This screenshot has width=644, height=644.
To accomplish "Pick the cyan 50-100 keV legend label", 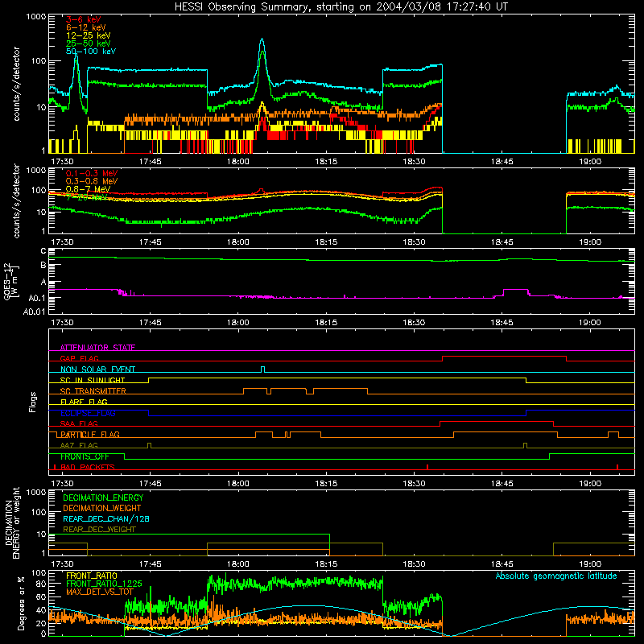I will coord(91,52).
